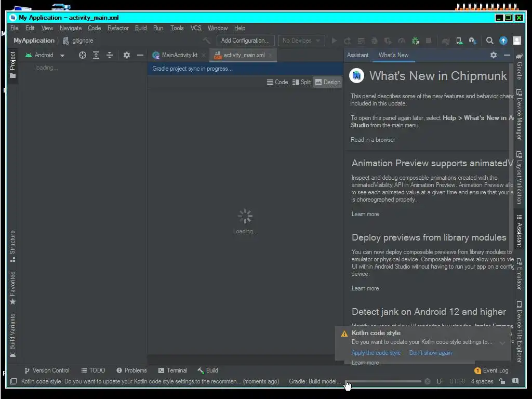Screen dimensions: 532x399
Task: Click Don't show again link
Action: (x=431, y=353)
